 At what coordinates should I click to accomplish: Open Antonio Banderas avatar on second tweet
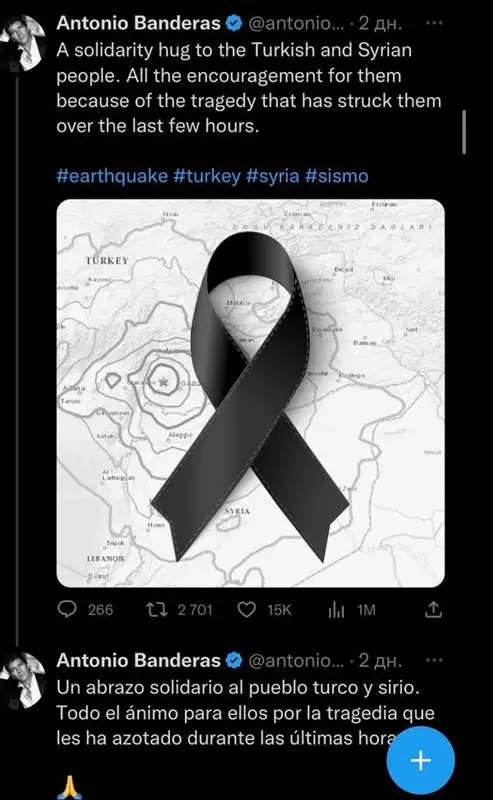[x=23, y=679]
